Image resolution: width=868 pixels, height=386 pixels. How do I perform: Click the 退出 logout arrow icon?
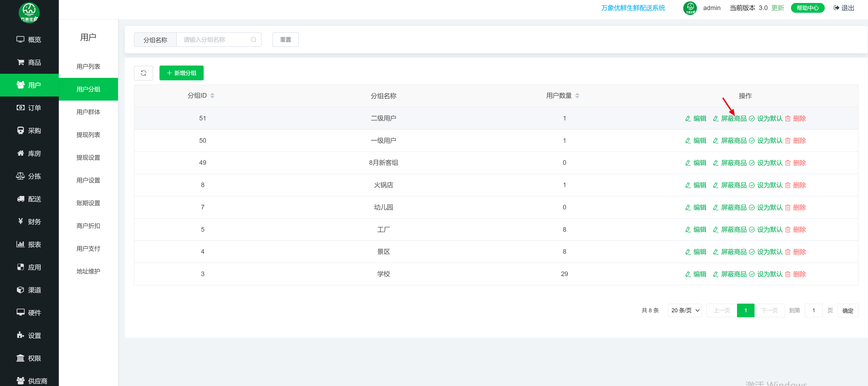[836, 8]
